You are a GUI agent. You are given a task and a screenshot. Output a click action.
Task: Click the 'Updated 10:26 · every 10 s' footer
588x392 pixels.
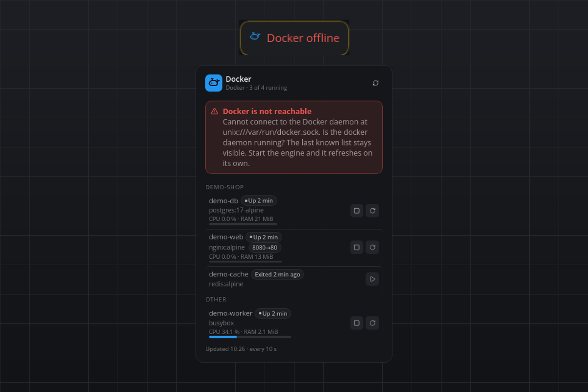pyautogui.click(x=241, y=349)
